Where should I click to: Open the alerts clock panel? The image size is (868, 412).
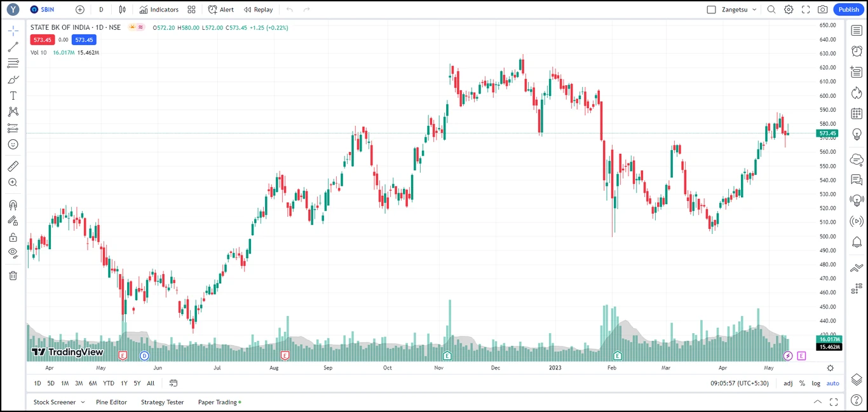click(857, 51)
